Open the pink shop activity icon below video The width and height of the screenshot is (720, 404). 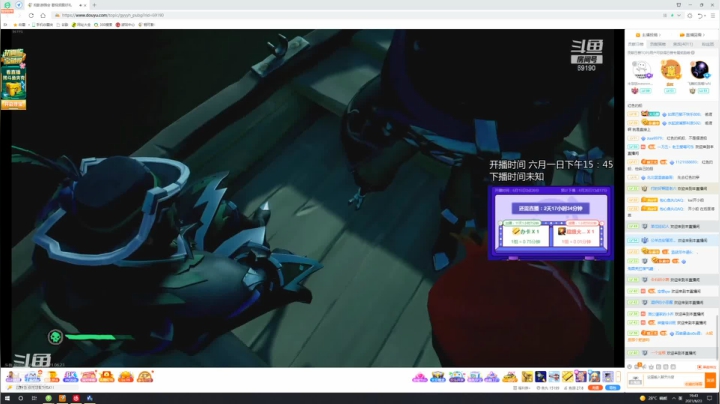[88, 377]
